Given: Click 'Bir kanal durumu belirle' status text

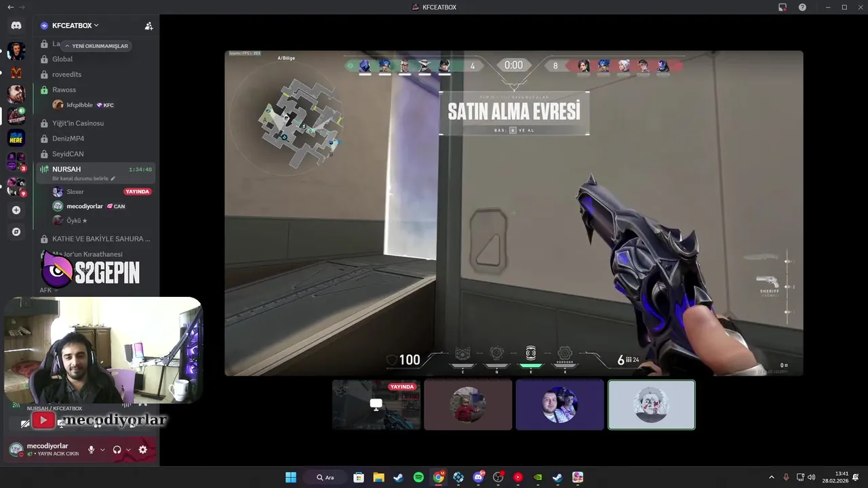Looking at the screenshot, I should [80, 178].
